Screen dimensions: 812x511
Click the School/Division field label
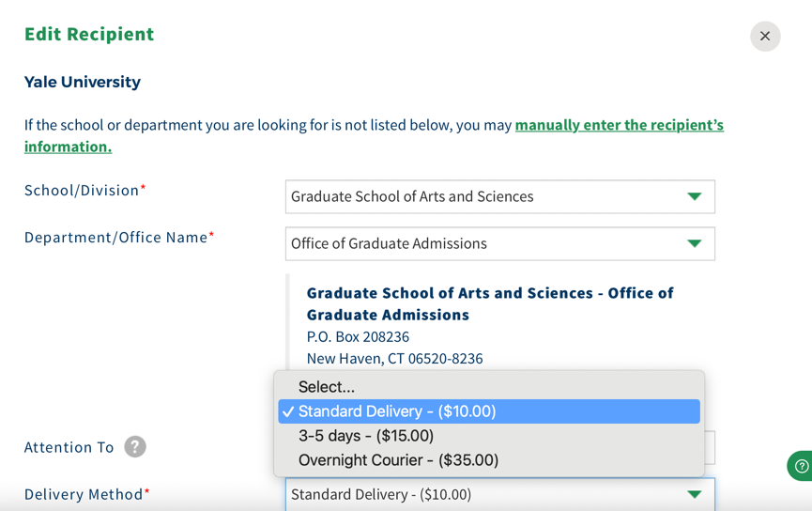click(82, 191)
